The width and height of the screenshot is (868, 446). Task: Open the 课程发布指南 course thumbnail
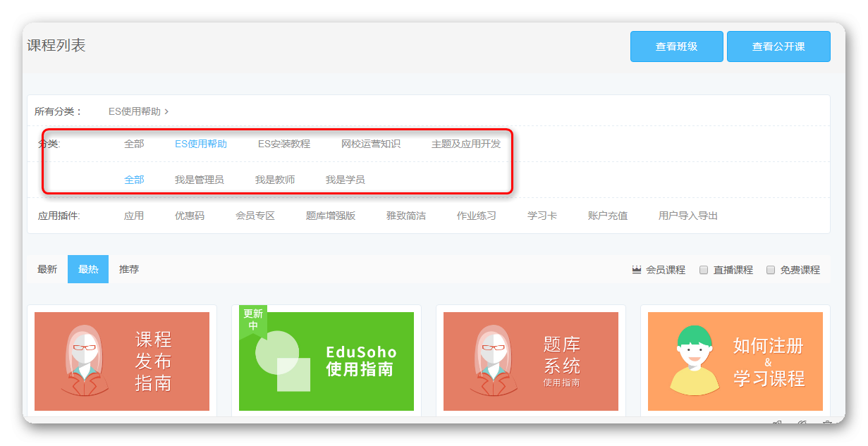click(x=122, y=361)
